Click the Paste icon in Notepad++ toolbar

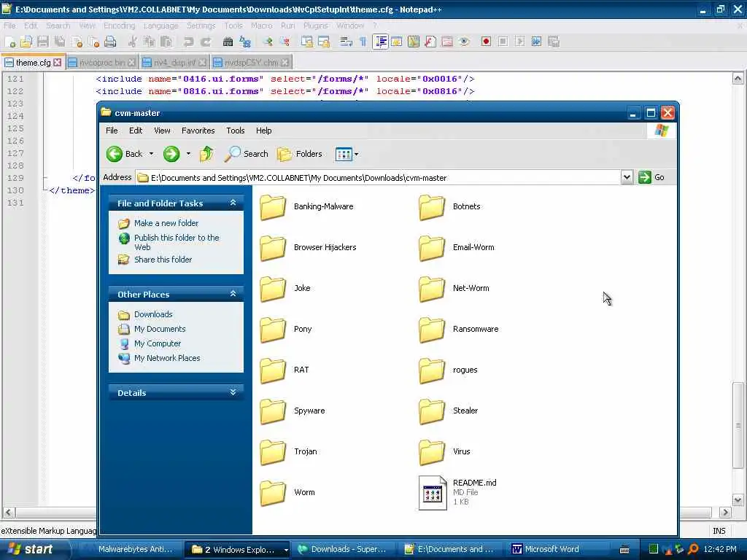pyautogui.click(x=166, y=42)
